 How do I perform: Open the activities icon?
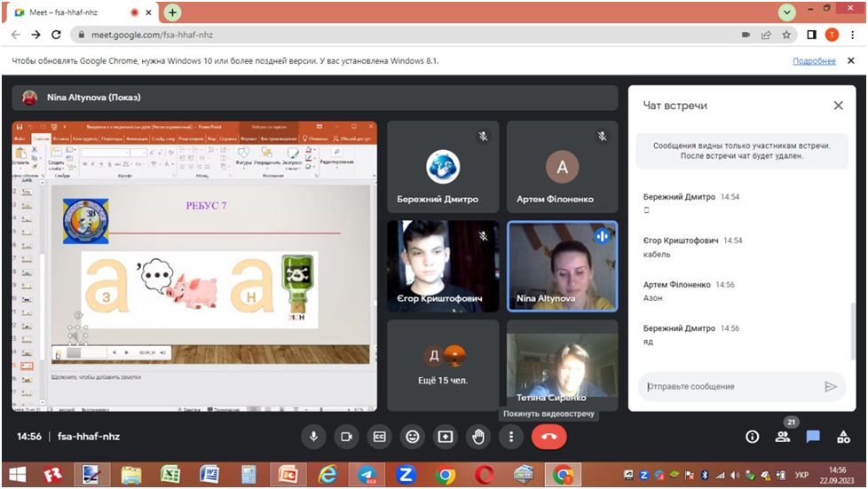(843, 437)
